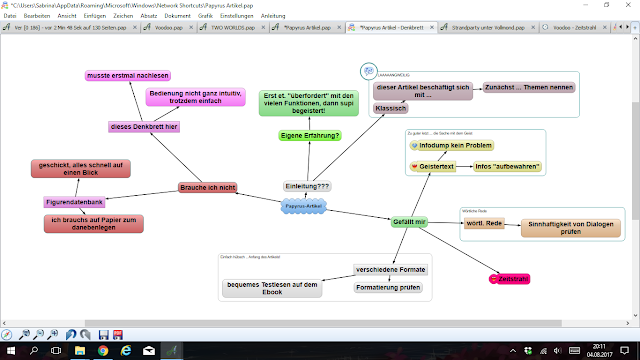The height and width of the screenshot is (360, 640).
Task: Click the compass navigator icon in bottom toolbar
Action: [x=7, y=335]
